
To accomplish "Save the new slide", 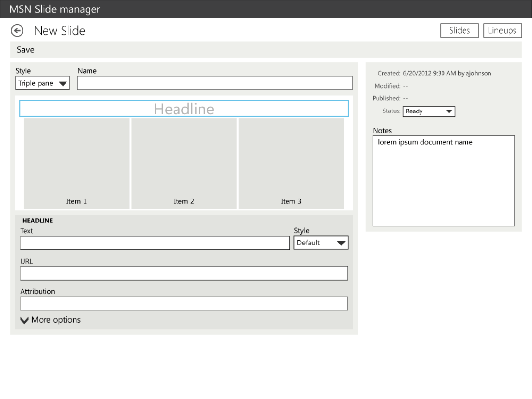I will click(25, 50).
